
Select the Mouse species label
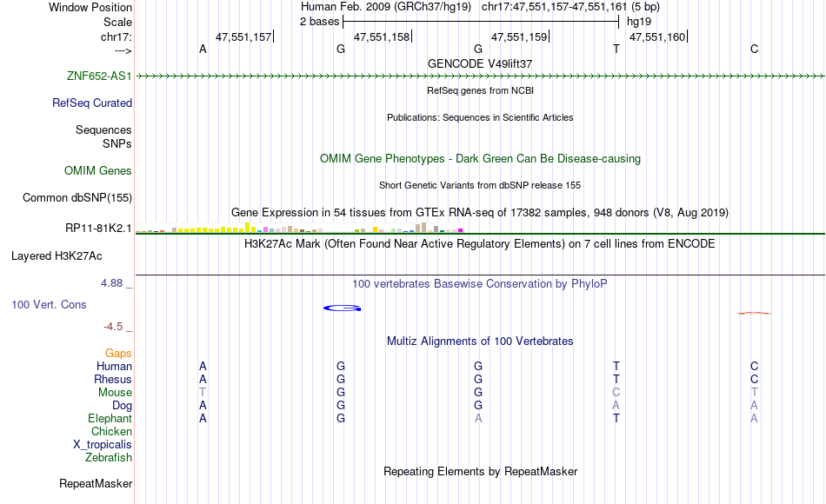click(115, 393)
